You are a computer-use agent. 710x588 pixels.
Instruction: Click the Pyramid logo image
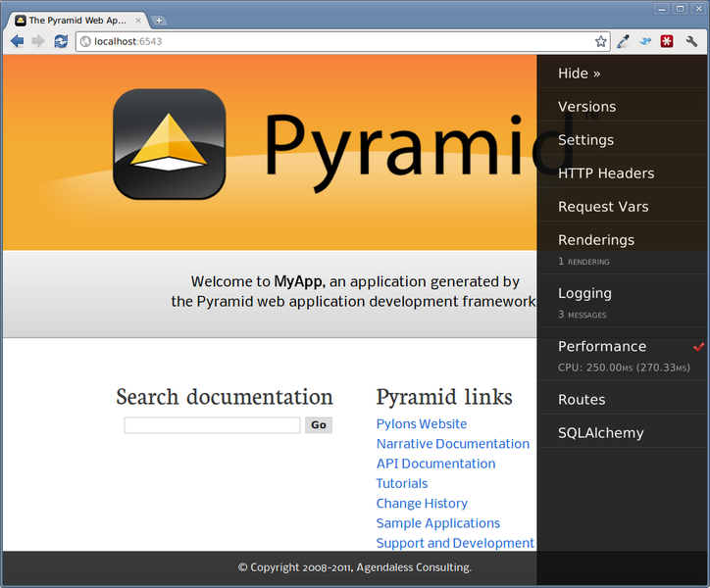(x=169, y=144)
